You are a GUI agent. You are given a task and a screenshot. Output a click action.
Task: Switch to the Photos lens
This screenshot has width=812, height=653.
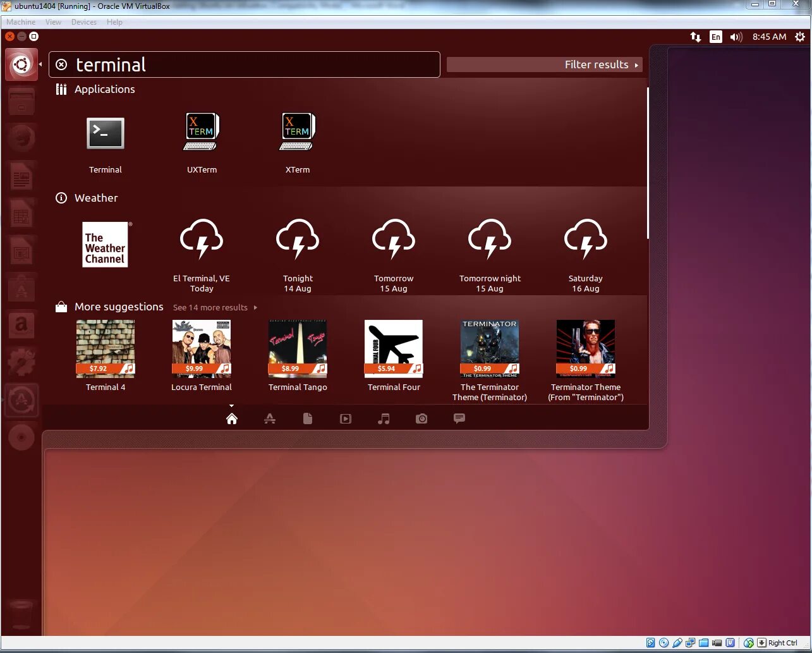tap(421, 418)
